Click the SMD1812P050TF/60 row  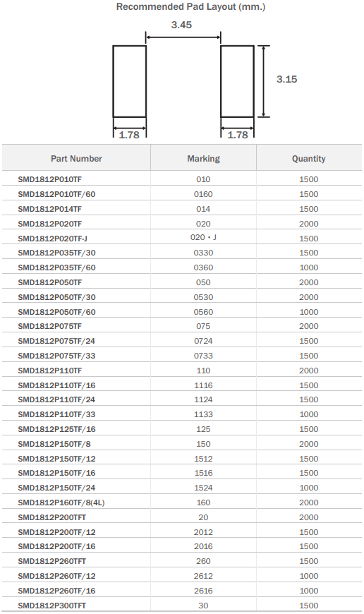pos(182,312)
